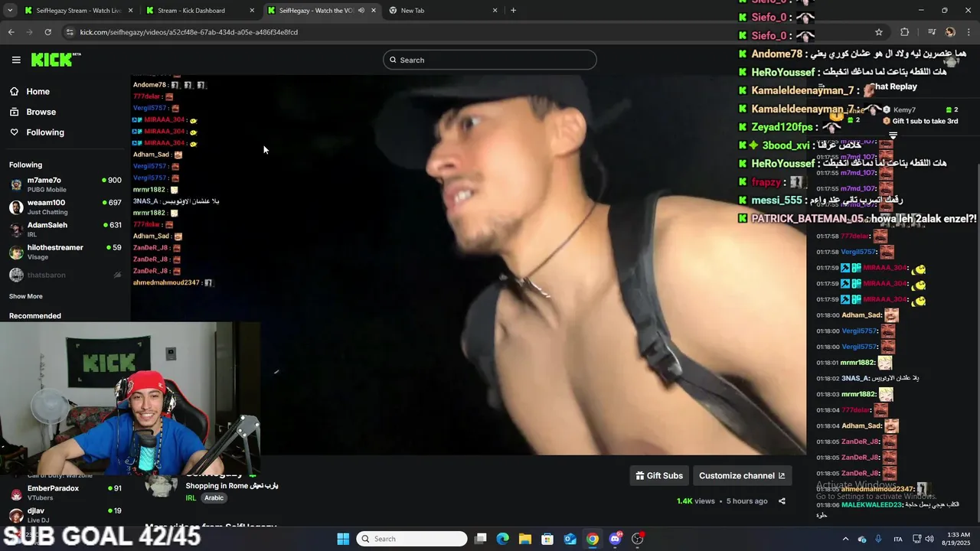
Task: Click the microphone tray icon
Action: pyautogui.click(x=878, y=539)
